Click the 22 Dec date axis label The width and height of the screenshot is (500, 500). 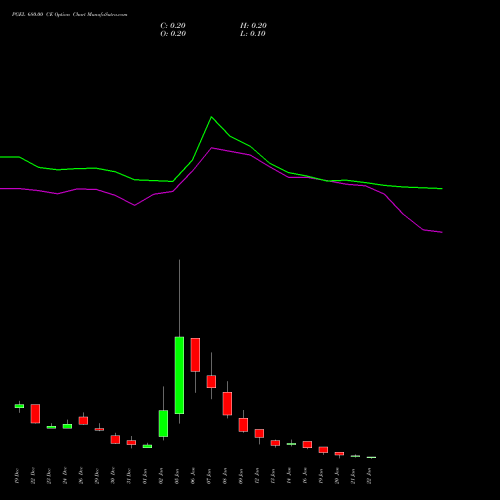[33, 476]
